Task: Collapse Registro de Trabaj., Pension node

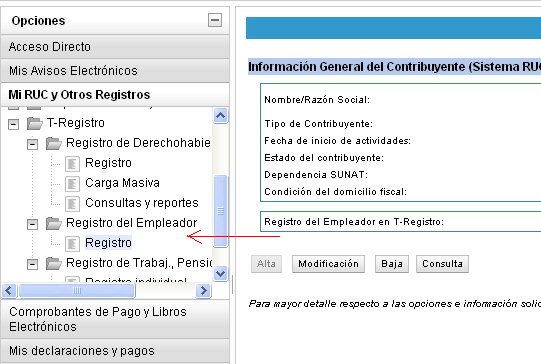Action: click(x=32, y=264)
